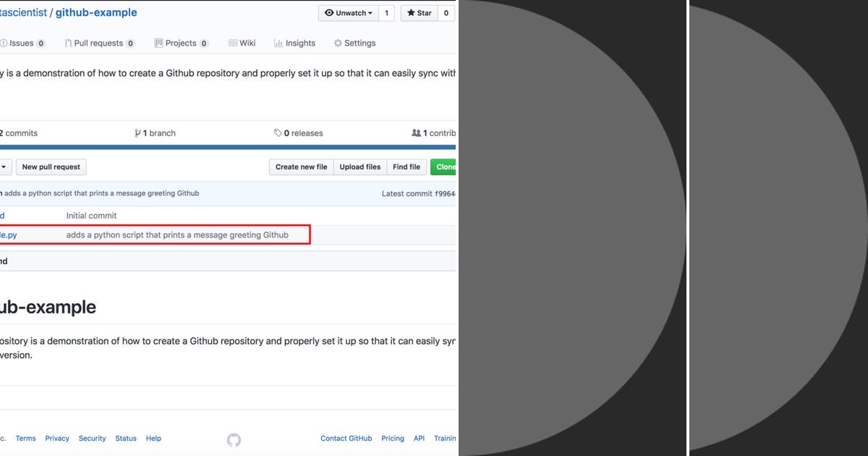Click the contributors people icon
The image size is (868, 456).
(416, 133)
